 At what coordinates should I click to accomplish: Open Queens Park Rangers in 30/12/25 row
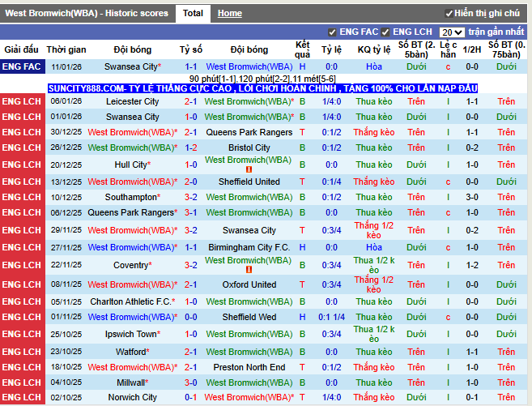249,132
